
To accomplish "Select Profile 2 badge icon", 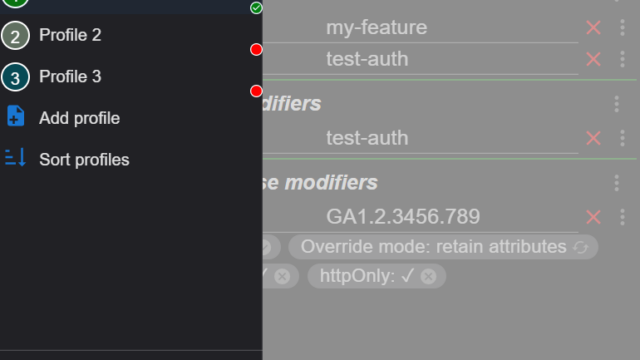I will (x=15, y=36).
